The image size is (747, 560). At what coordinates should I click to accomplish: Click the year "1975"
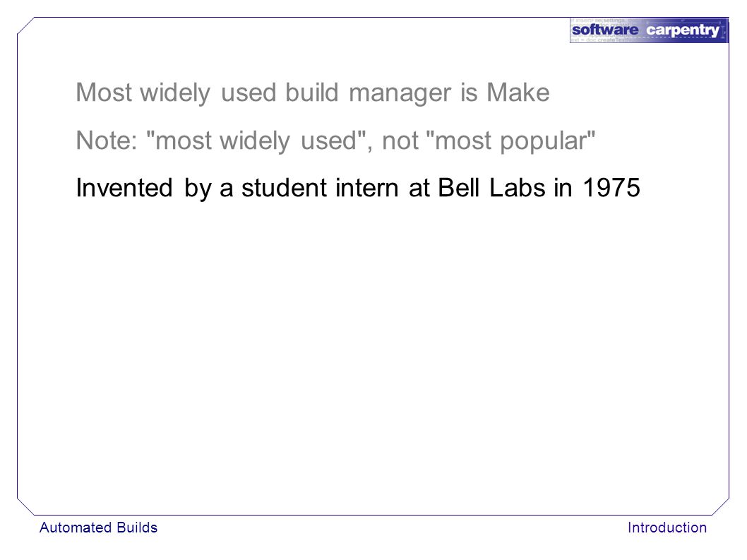pos(611,188)
